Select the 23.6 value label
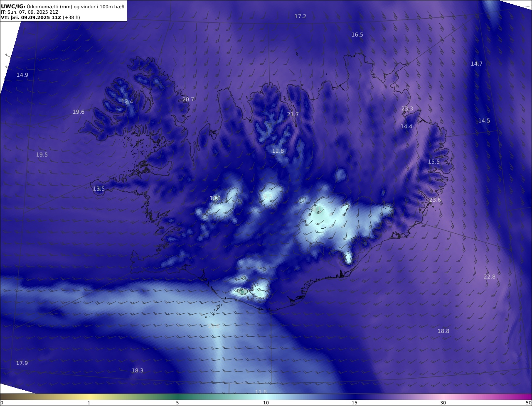Screen dimensions: 532x406 point(435,200)
